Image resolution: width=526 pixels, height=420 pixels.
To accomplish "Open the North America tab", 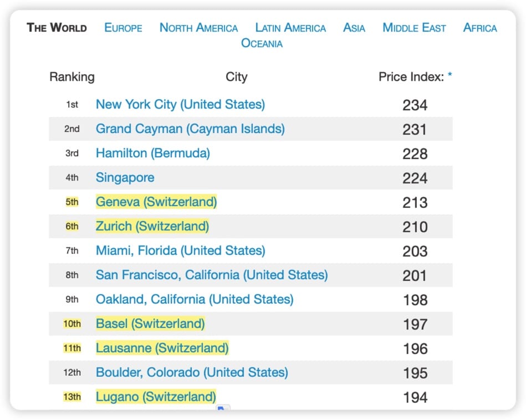I will [x=198, y=28].
